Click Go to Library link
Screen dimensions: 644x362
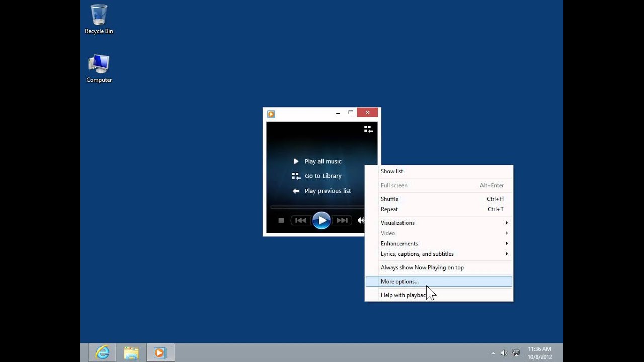point(323,176)
